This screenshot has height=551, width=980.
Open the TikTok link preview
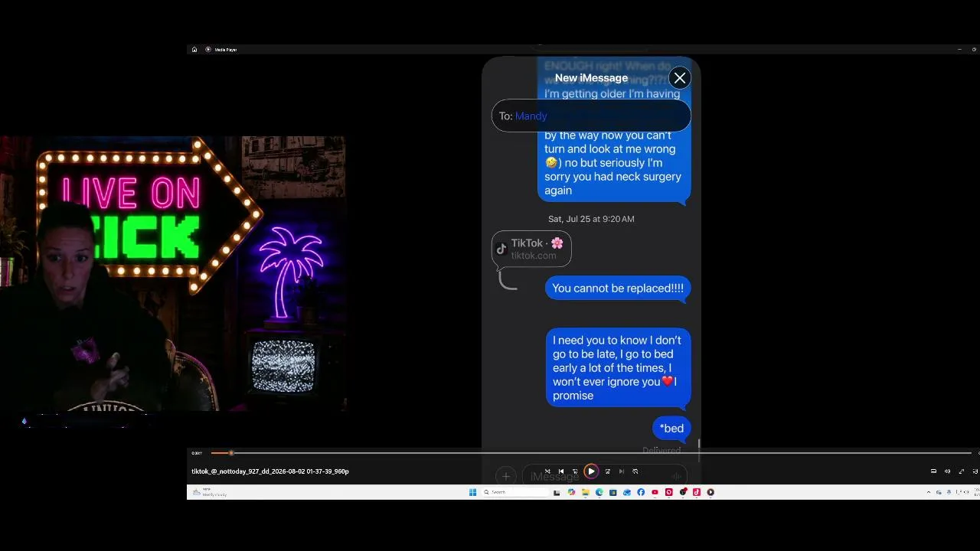(x=531, y=249)
